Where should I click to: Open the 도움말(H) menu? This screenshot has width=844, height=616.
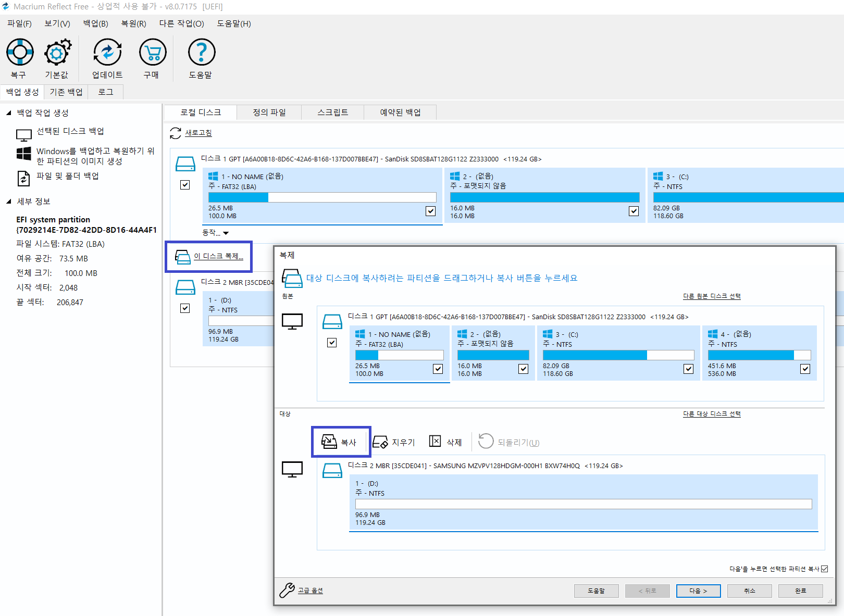coord(234,23)
